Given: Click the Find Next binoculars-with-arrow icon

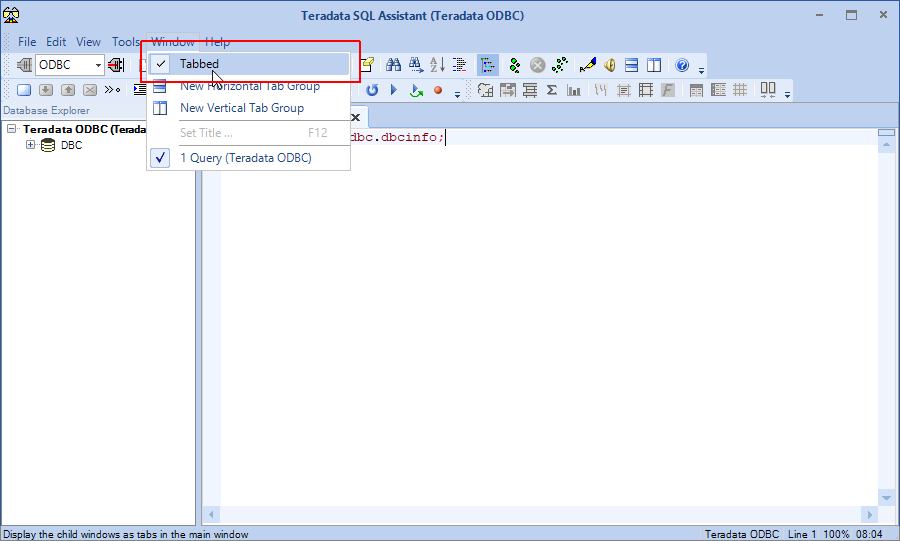Looking at the screenshot, I should coord(416,65).
